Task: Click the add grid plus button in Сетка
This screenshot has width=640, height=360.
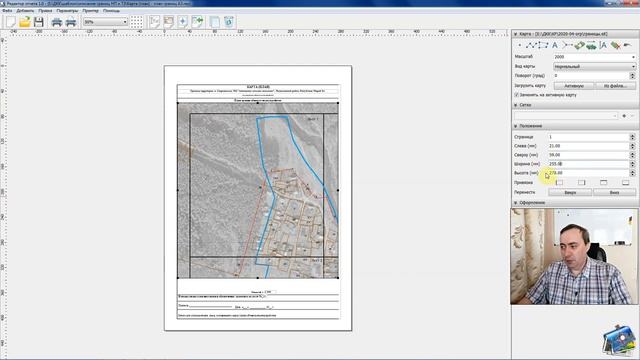Action: [x=624, y=116]
